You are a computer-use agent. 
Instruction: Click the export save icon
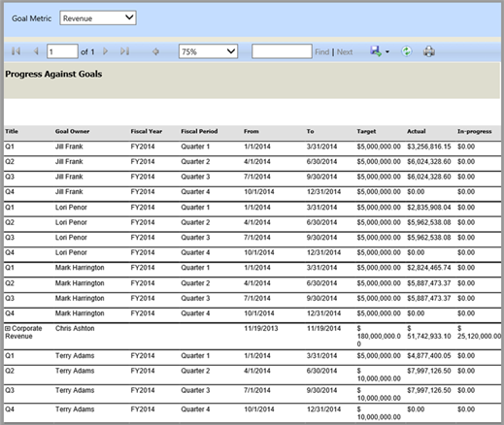click(x=376, y=51)
